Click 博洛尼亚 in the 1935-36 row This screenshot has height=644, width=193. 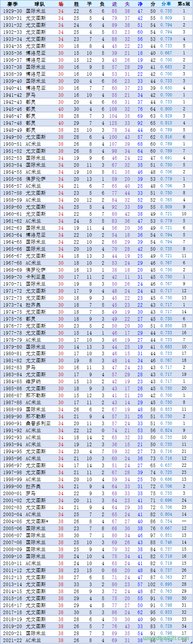pos(36,53)
